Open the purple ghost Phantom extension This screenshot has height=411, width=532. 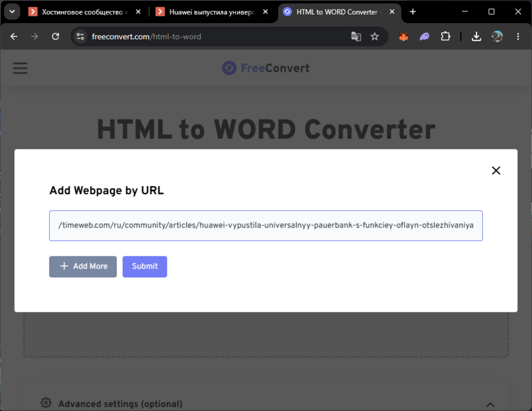click(425, 36)
